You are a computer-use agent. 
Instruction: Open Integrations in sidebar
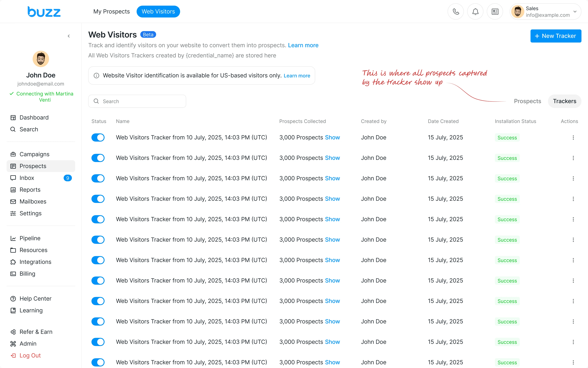(x=41, y=262)
